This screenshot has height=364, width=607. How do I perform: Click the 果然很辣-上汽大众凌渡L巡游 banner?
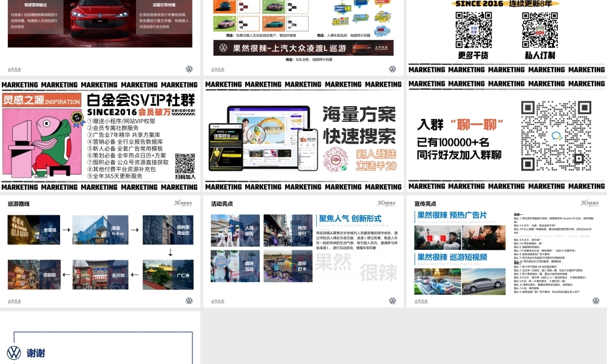[x=303, y=48]
